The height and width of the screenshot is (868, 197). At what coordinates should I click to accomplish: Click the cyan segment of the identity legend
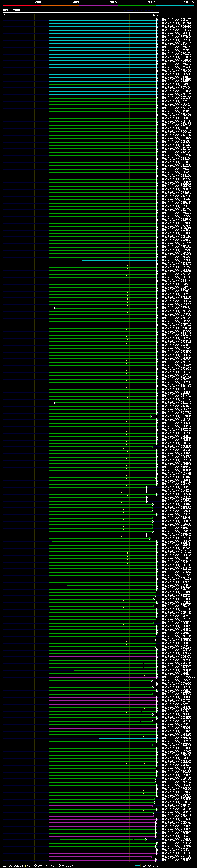tap(175, 6)
